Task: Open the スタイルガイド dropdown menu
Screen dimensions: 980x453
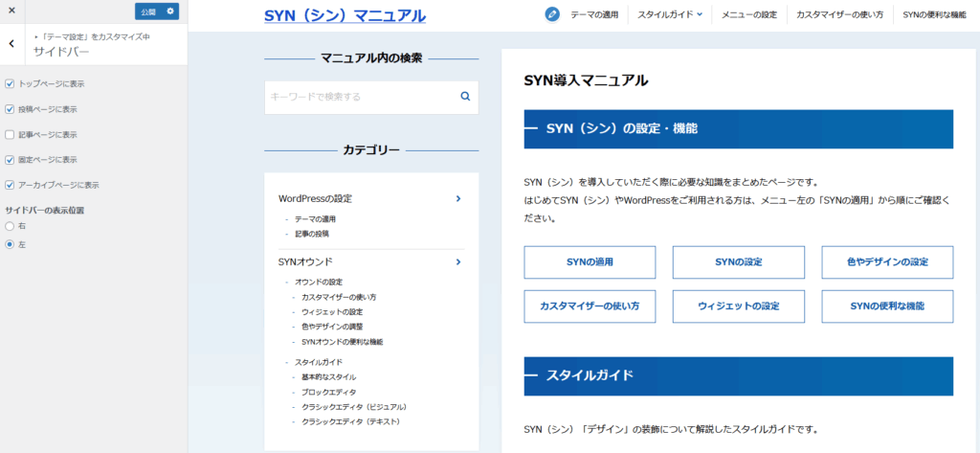Action: pyautogui.click(x=670, y=14)
